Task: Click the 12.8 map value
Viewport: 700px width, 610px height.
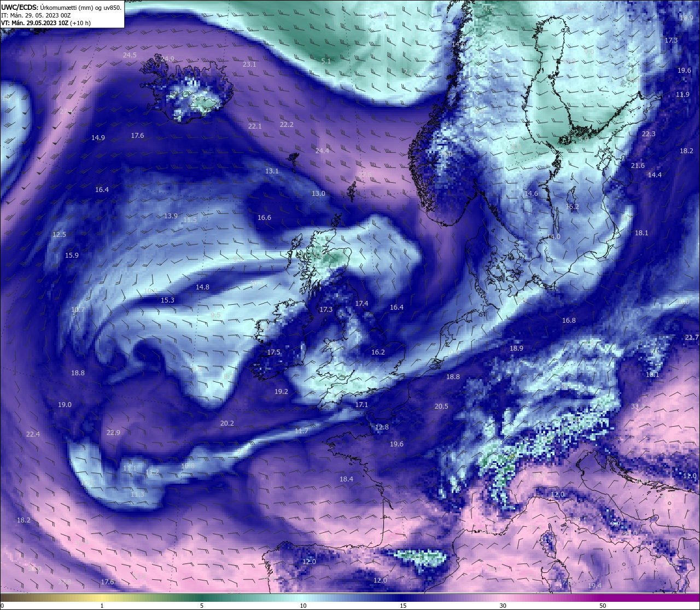Action: [382, 427]
